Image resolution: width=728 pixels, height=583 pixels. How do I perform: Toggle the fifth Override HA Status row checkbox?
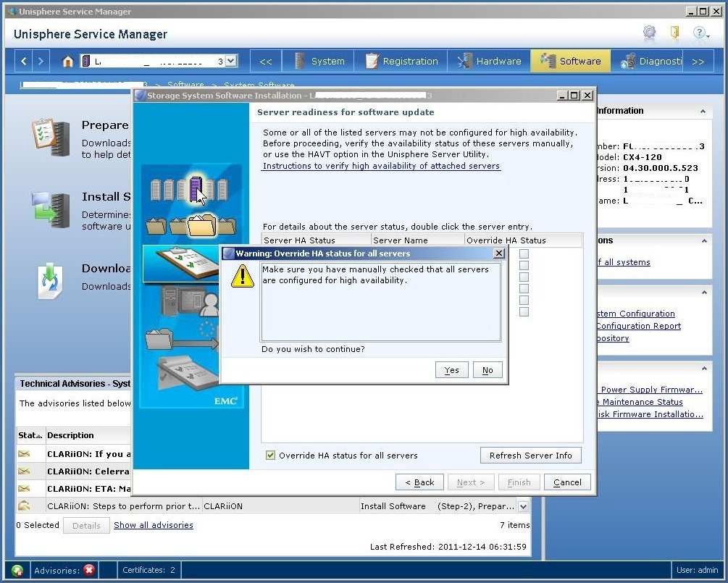[x=524, y=301]
